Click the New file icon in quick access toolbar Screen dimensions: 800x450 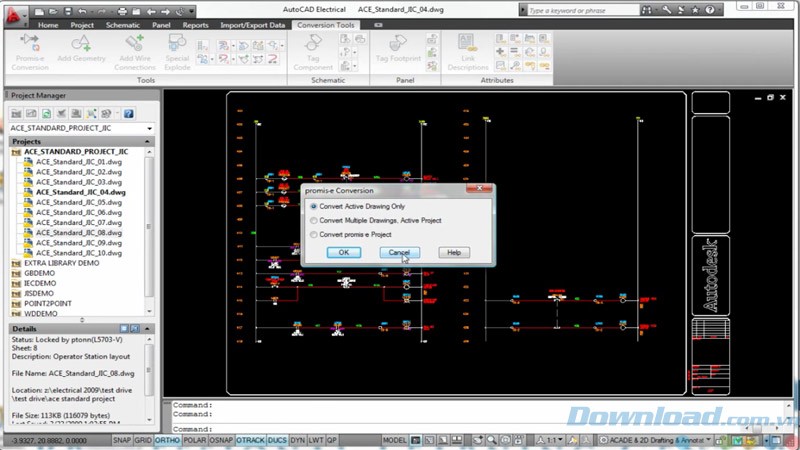click(39, 11)
